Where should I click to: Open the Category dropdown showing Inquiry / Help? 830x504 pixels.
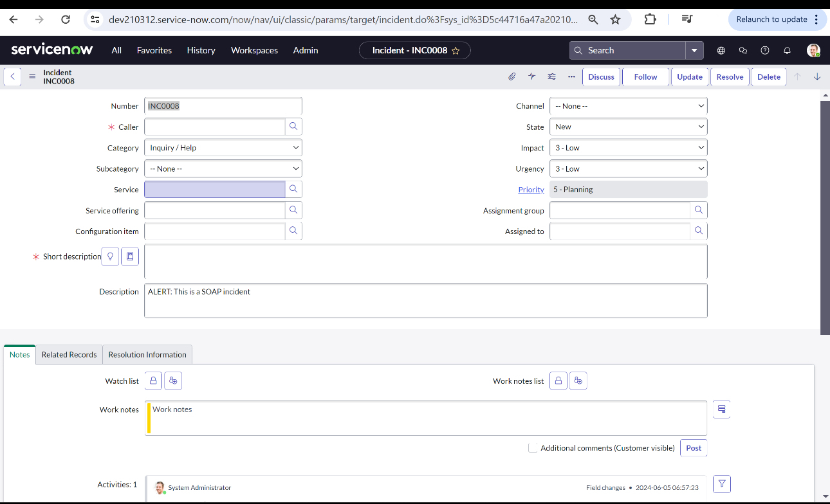[x=223, y=148]
